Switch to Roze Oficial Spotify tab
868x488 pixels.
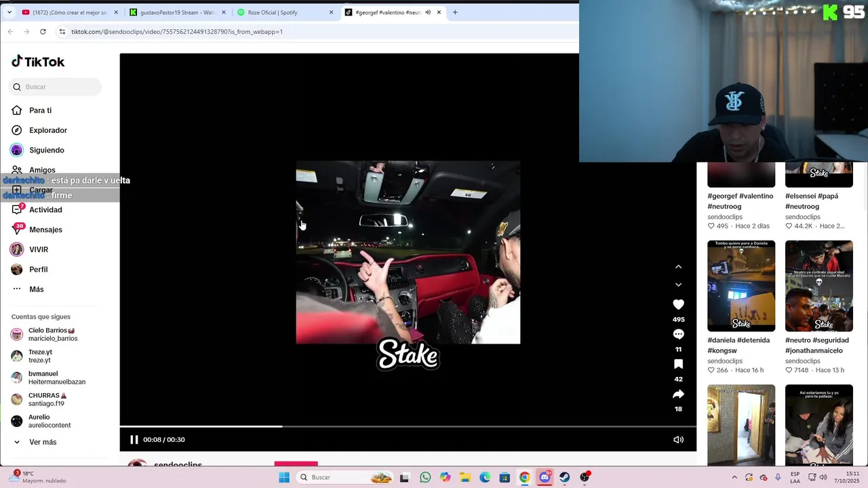click(x=285, y=12)
